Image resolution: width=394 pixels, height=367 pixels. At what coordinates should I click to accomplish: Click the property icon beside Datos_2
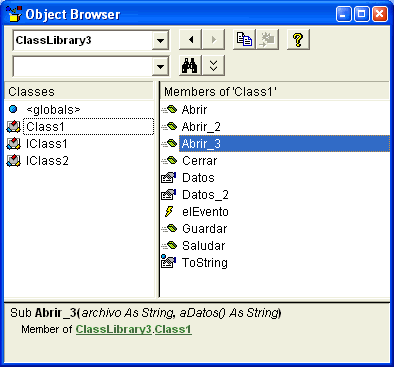coord(169,194)
